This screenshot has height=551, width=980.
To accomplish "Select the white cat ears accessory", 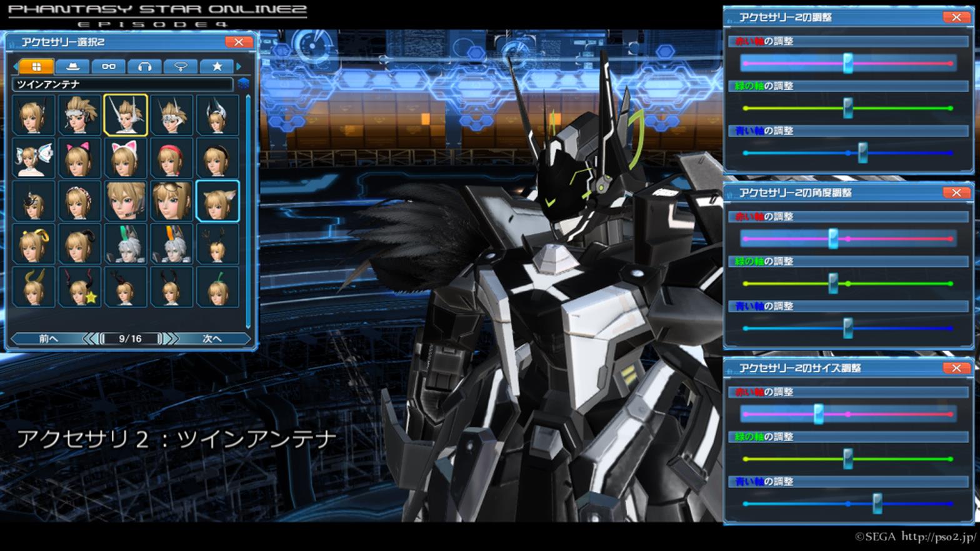I will 126,158.
